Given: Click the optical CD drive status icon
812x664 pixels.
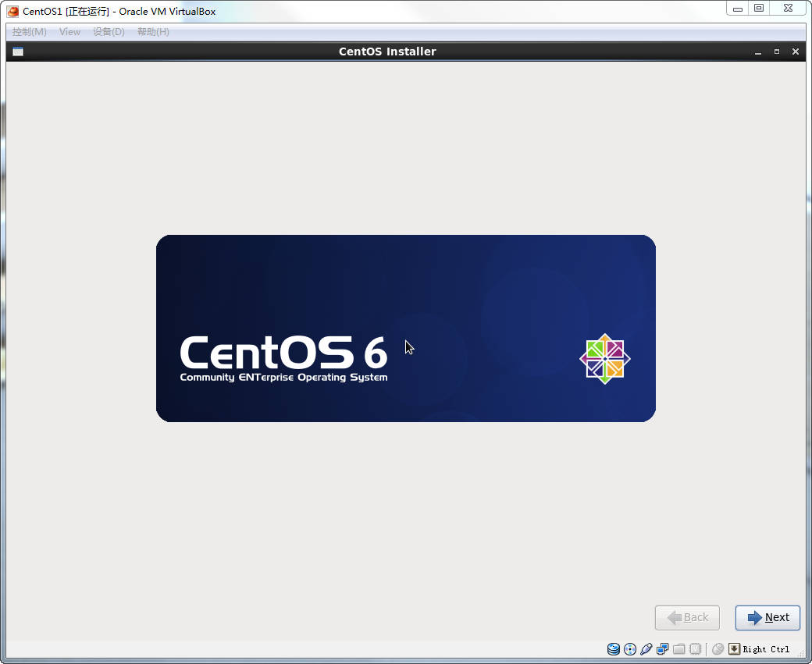Looking at the screenshot, I should [630, 649].
